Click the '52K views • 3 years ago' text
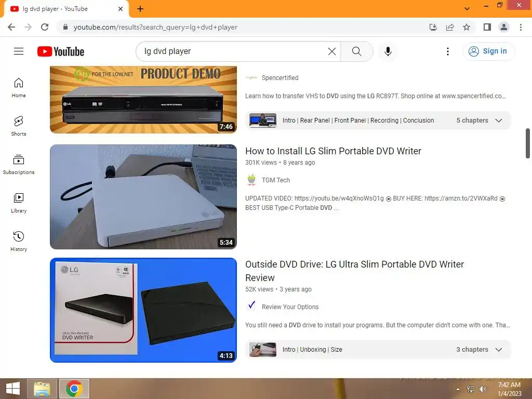 [278, 289]
